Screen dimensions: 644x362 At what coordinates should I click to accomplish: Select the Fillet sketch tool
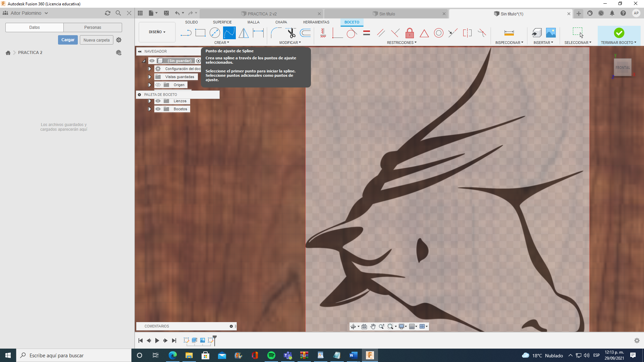coord(276,33)
